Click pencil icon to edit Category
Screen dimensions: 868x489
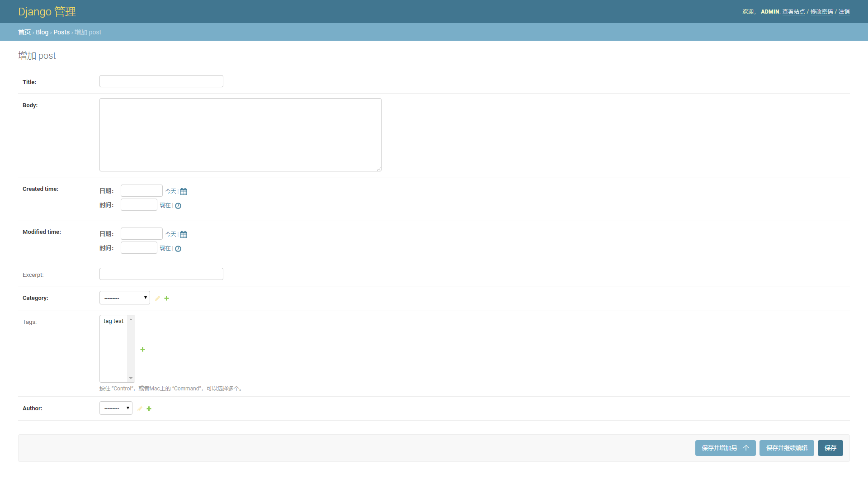coord(157,299)
